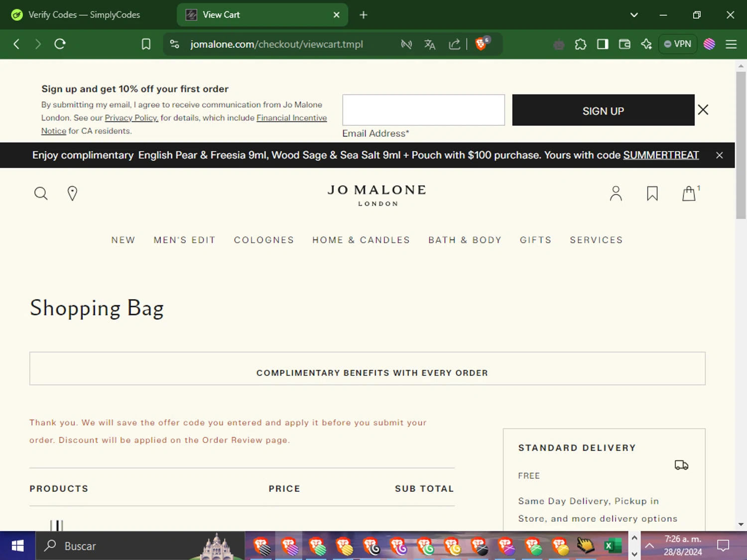Open the notification center icon

click(x=723, y=546)
